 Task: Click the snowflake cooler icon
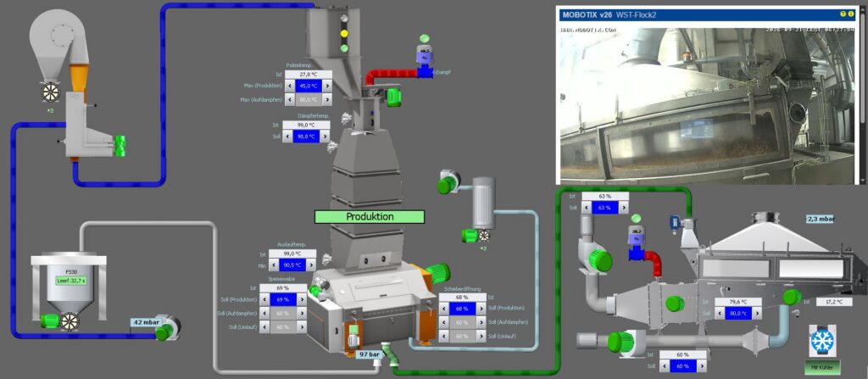[821, 342]
